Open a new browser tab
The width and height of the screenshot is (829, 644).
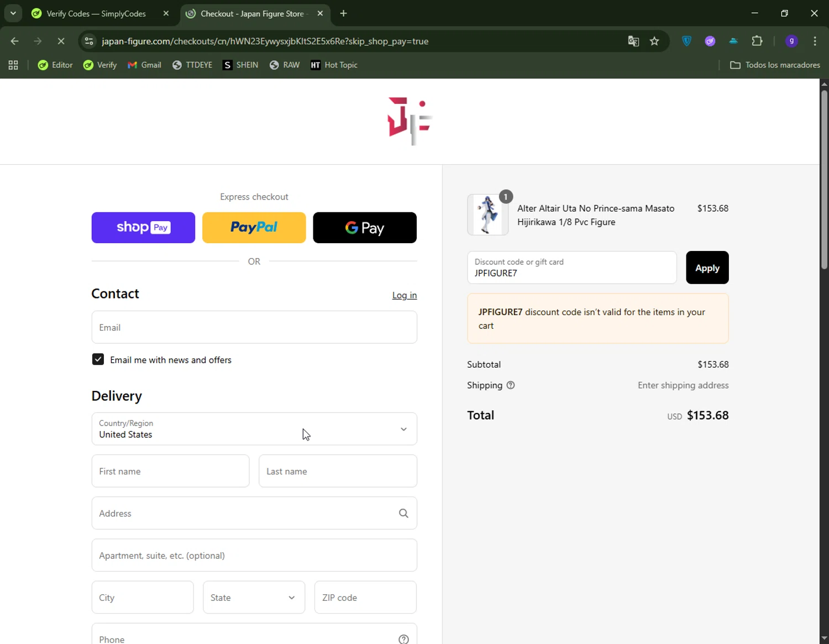[343, 13]
